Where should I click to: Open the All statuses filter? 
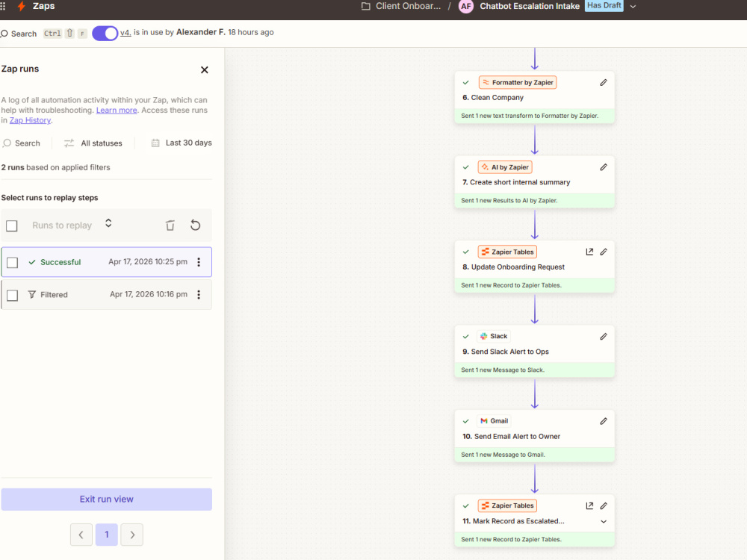click(93, 143)
